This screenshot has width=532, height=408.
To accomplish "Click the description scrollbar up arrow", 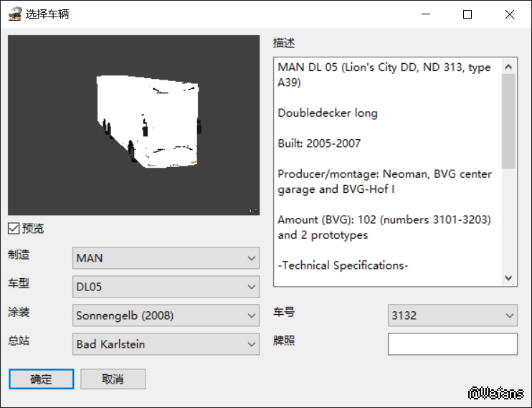I will click(509, 66).
